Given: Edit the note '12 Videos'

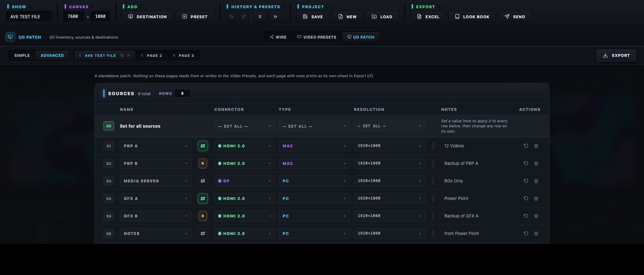Looking at the screenshot, I should click(454, 146).
